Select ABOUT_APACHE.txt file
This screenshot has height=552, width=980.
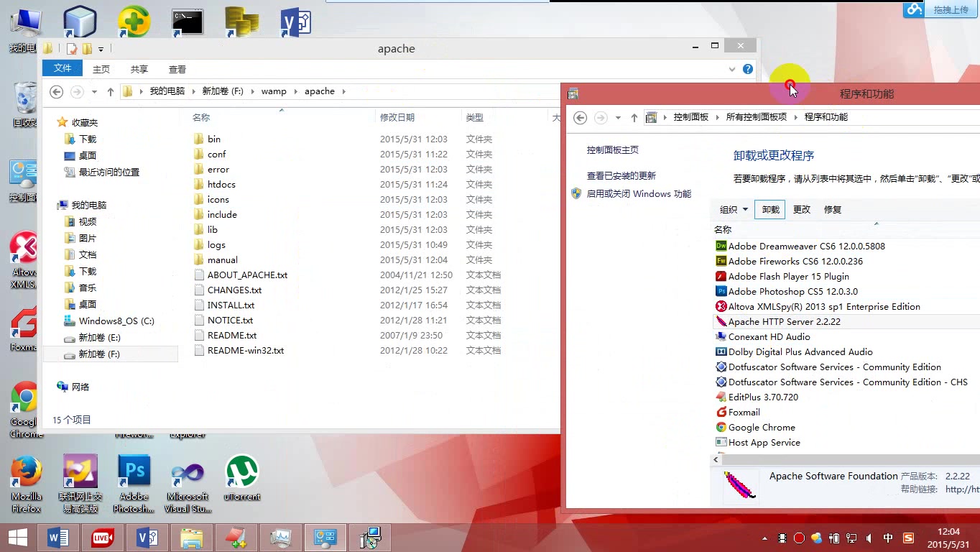point(247,275)
